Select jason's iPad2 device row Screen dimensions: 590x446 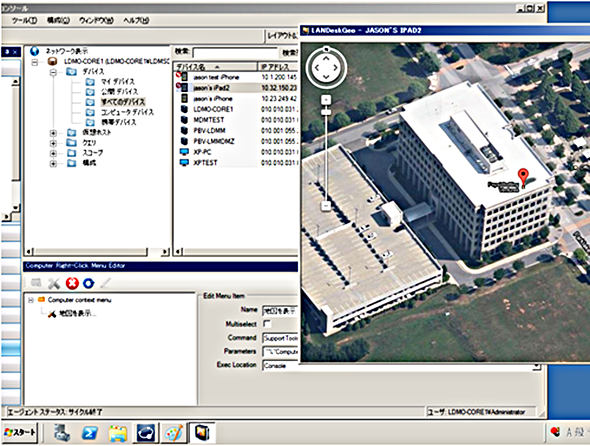pyautogui.click(x=236, y=88)
